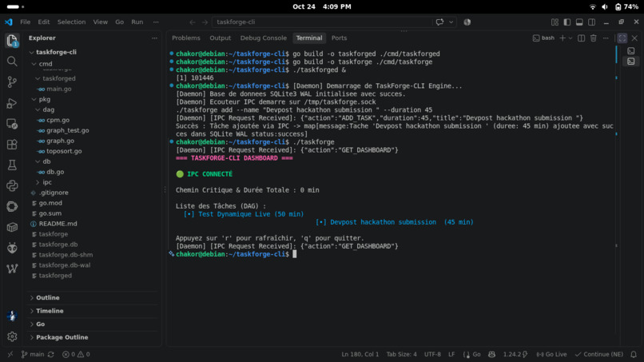Open the Edit menu
Viewport: 644px width, 362px height.
pyautogui.click(x=43, y=22)
